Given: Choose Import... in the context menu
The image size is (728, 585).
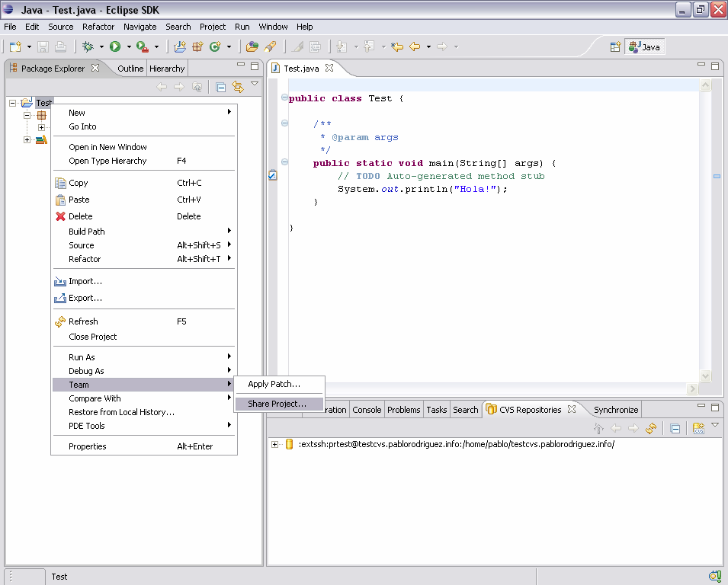Looking at the screenshot, I should (144, 281).
